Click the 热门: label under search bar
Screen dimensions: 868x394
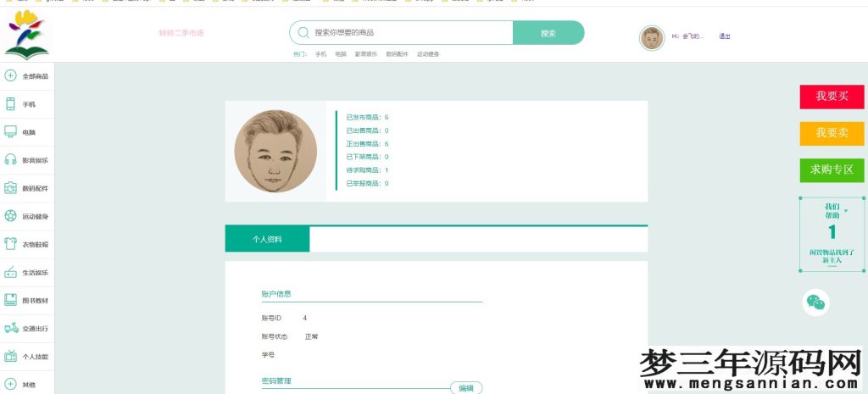(300, 54)
